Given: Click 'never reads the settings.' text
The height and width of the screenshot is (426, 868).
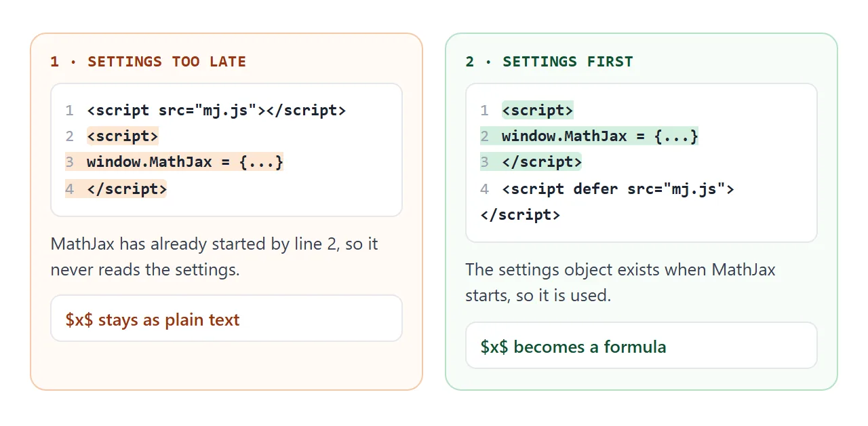Looking at the screenshot, I should click(145, 270).
